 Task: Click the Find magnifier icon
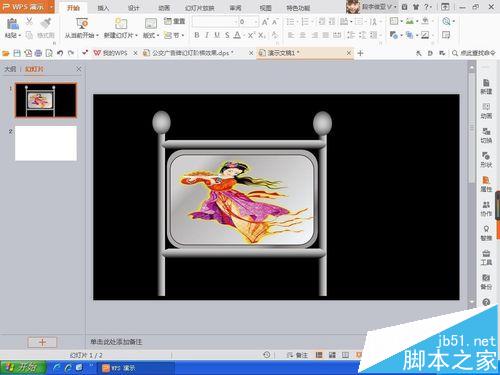pyautogui.click(x=446, y=21)
